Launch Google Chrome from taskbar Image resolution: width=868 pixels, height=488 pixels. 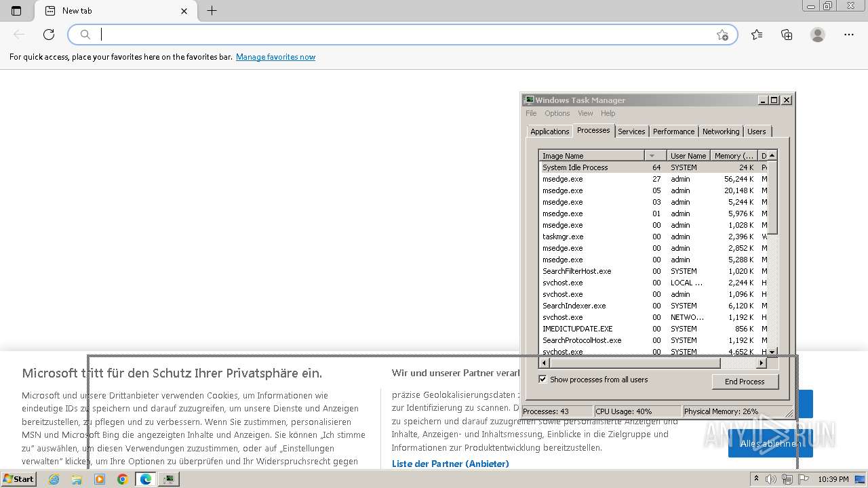pyautogui.click(x=122, y=479)
